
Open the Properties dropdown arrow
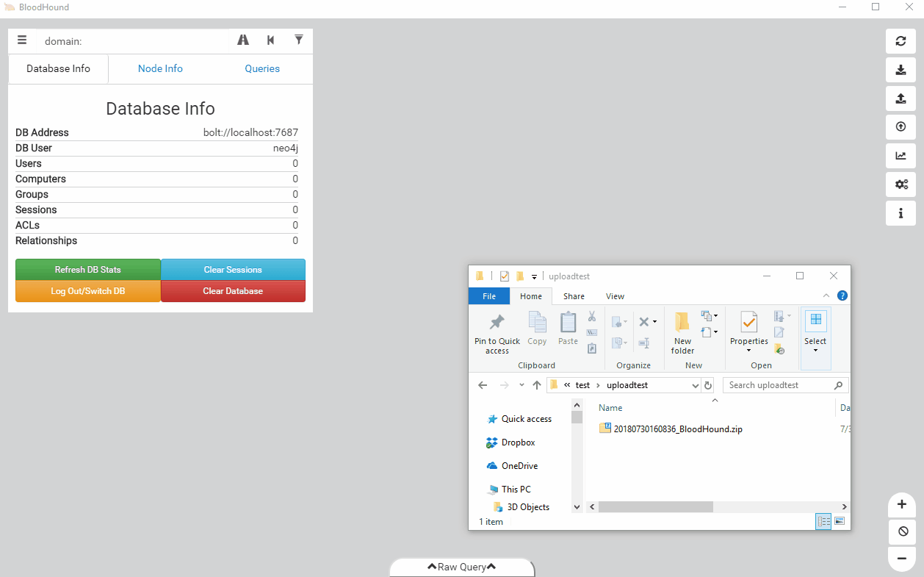click(748, 351)
